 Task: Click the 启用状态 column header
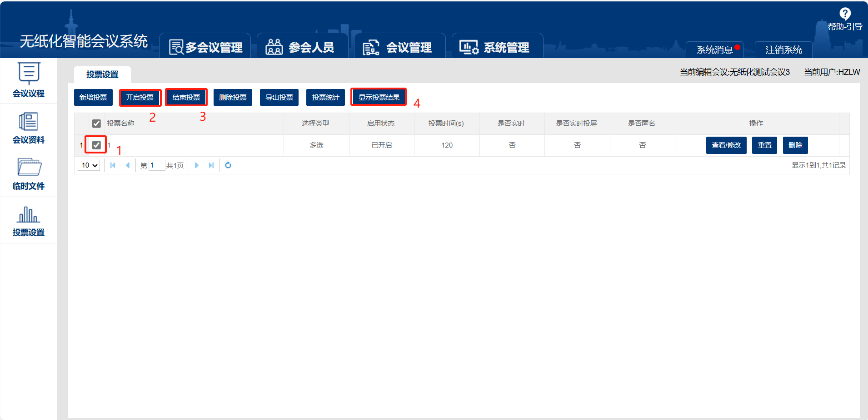point(381,124)
